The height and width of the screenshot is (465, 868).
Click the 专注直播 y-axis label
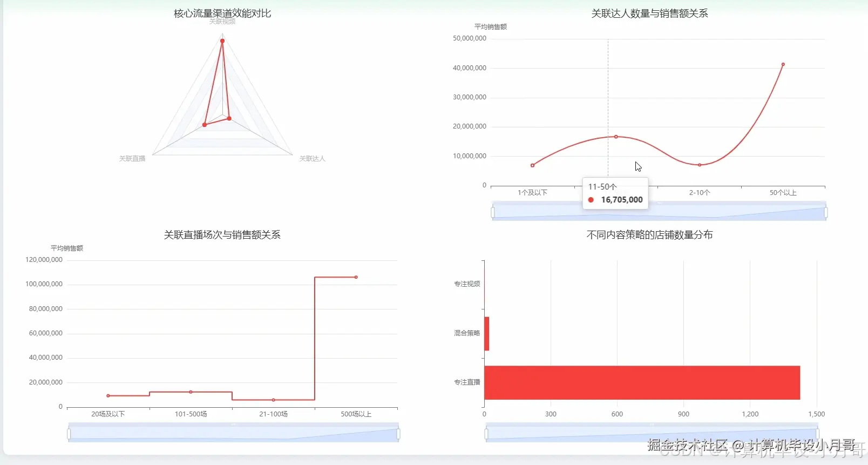point(467,382)
